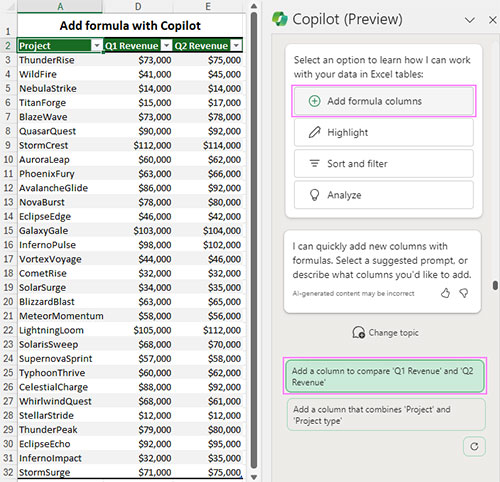Click the title cell 'Add formula with Copilot'
500x482 pixels.
pyautogui.click(x=130, y=25)
